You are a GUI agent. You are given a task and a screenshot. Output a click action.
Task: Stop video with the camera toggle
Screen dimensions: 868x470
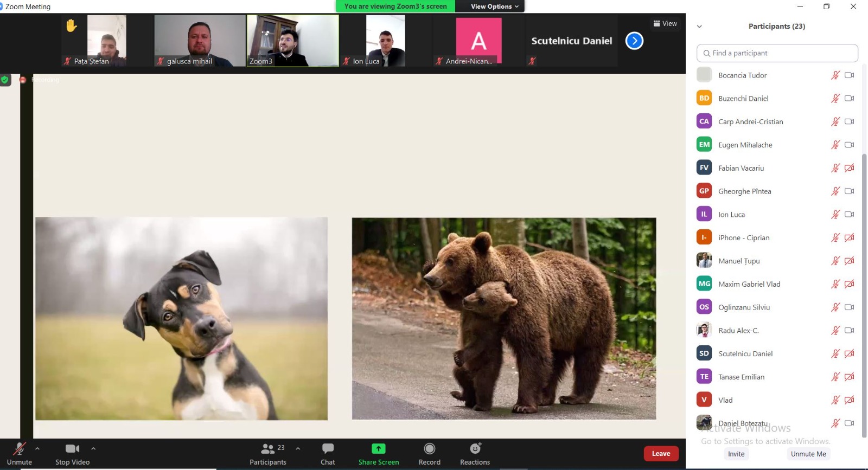click(x=72, y=449)
